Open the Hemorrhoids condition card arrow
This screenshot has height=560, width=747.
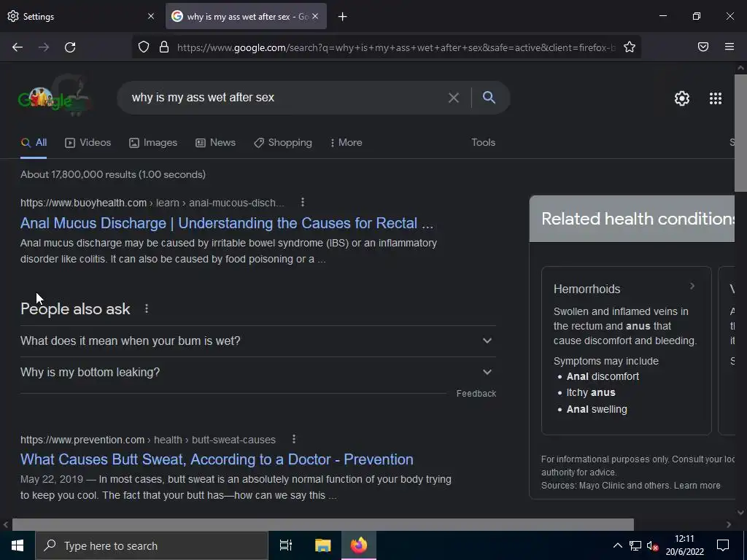[x=692, y=286]
